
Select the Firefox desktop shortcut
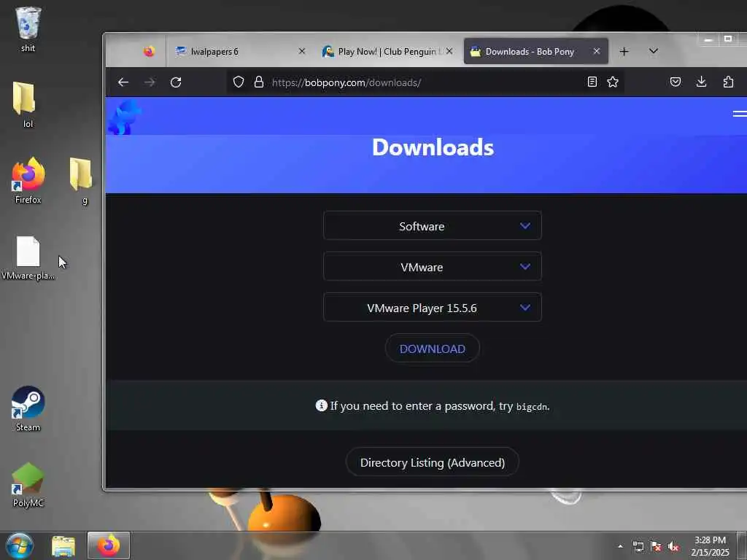point(28,181)
